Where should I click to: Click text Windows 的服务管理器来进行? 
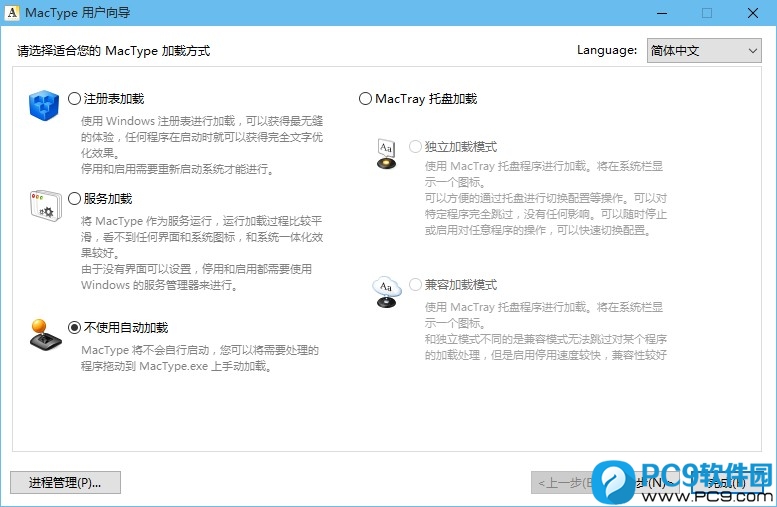pos(159,285)
